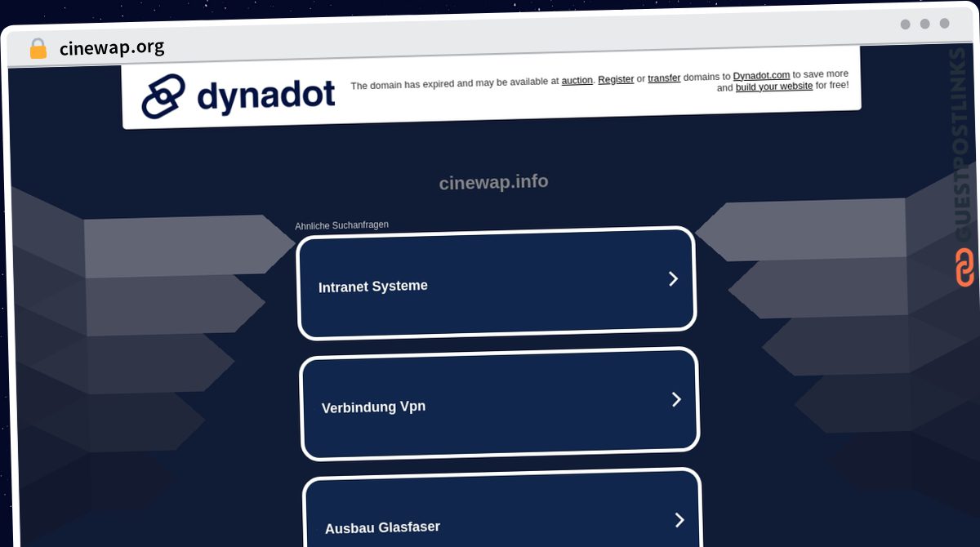Visit the Dynadot.com link
The image size is (980, 547).
click(x=761, y=76)
